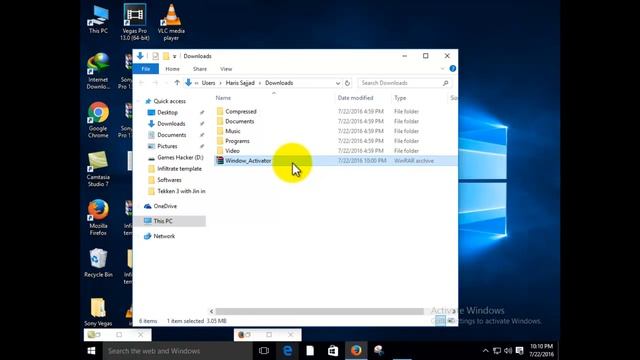Select Pictures in the navigation pane
The image size is (640, 360).
167,146
